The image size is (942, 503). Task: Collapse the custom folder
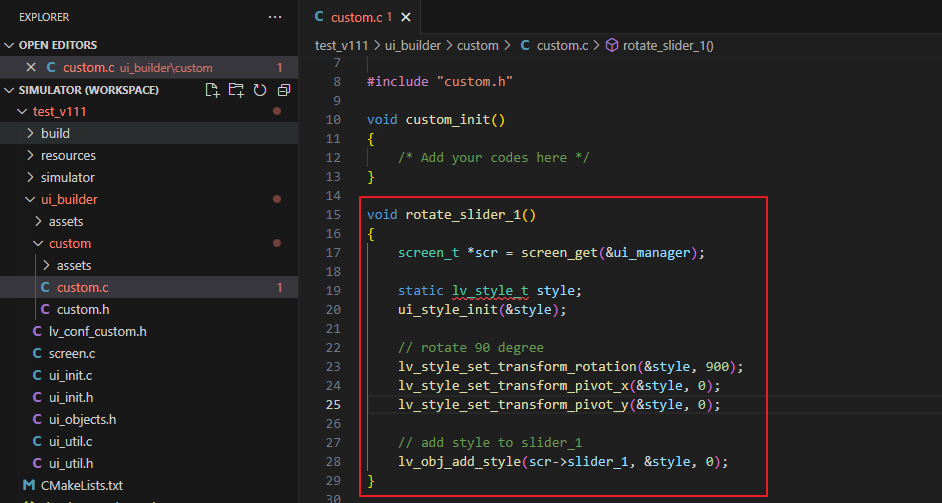(38, 243)
